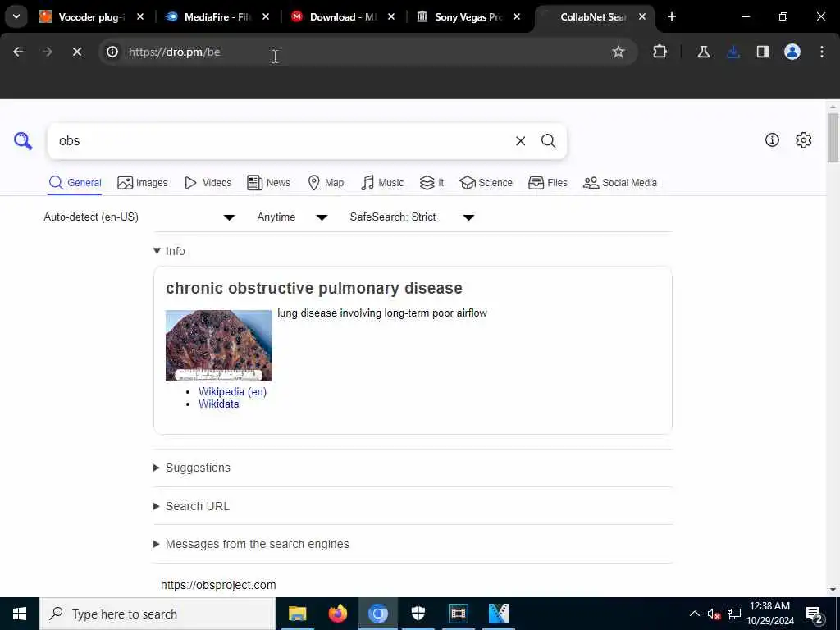Bookmark this page with star icon
This screenshot has width=840, height=630.
point(619,52)
